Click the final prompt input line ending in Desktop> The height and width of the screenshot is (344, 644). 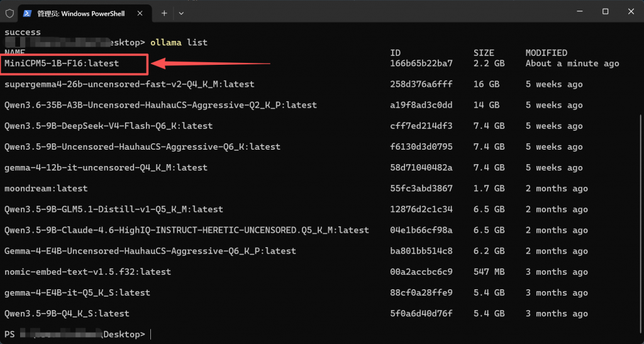click(78, 334)
